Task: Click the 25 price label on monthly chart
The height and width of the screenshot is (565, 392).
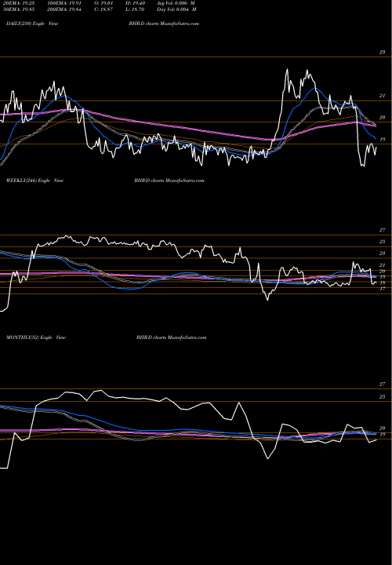Action: (x=382, y=397)
